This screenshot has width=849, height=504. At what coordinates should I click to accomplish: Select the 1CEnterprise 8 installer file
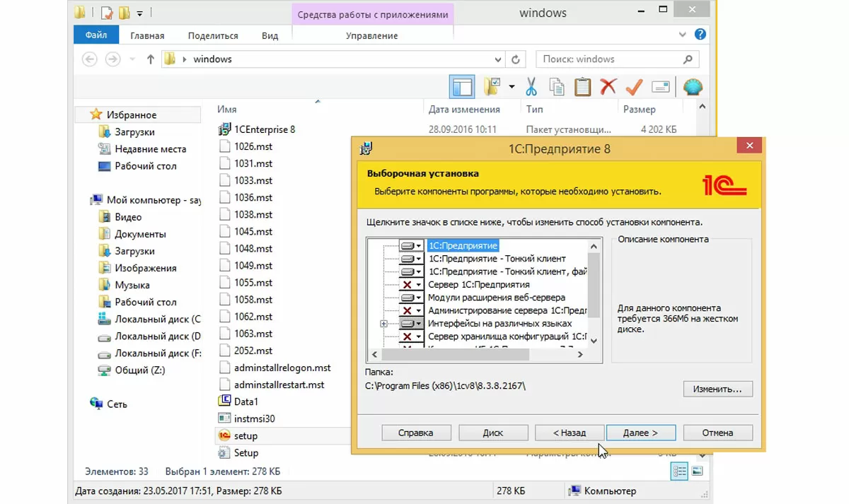(x=256, y=129)
